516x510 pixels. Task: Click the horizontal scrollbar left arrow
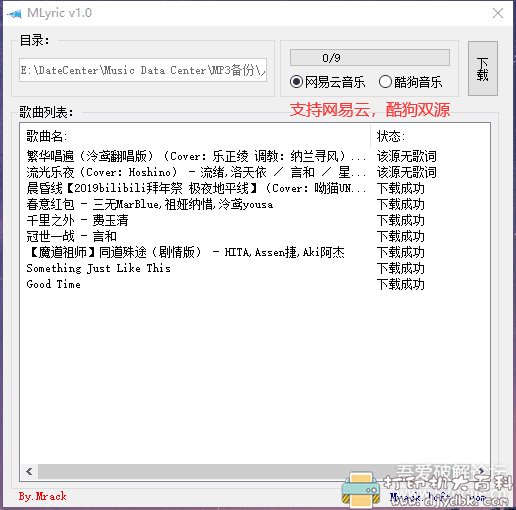[29, 471]
